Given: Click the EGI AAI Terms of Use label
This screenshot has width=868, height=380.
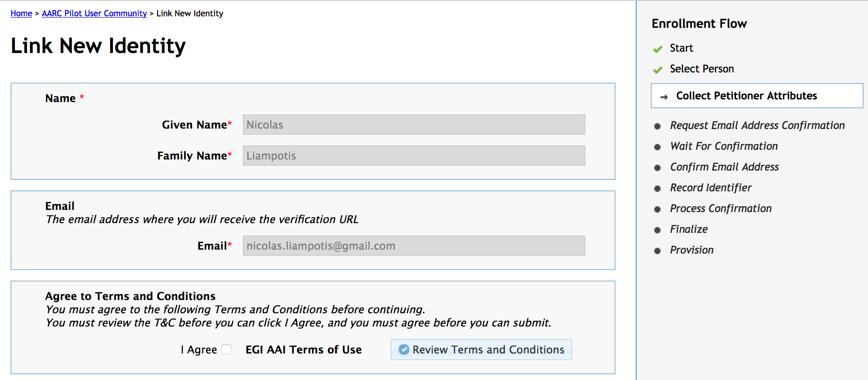Looking at the screenshot, I should click(303, 350).
